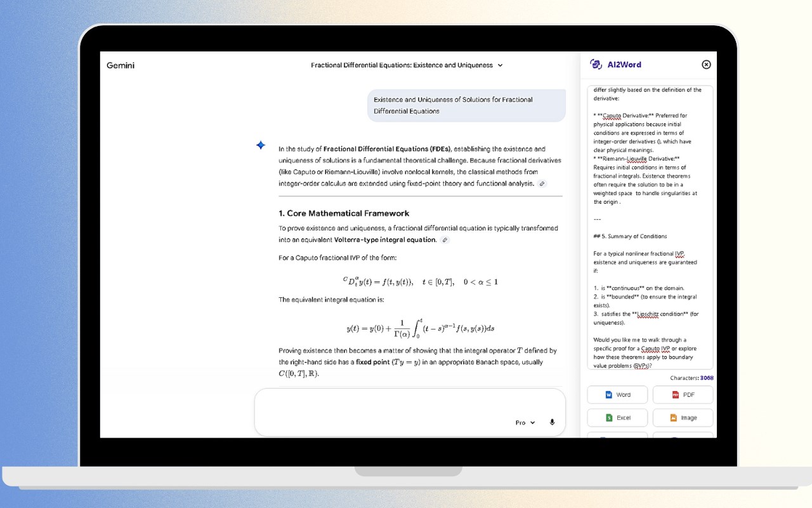Click the conversation title 'Fractional Differential Equations: Existence and Uniqueness'

click(x=402, y=65)
